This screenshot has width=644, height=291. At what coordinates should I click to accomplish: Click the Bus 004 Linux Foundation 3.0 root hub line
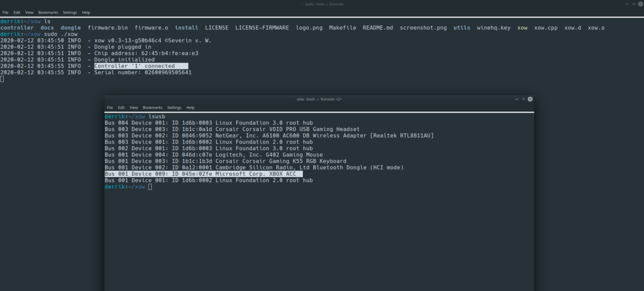coord(209,123)
